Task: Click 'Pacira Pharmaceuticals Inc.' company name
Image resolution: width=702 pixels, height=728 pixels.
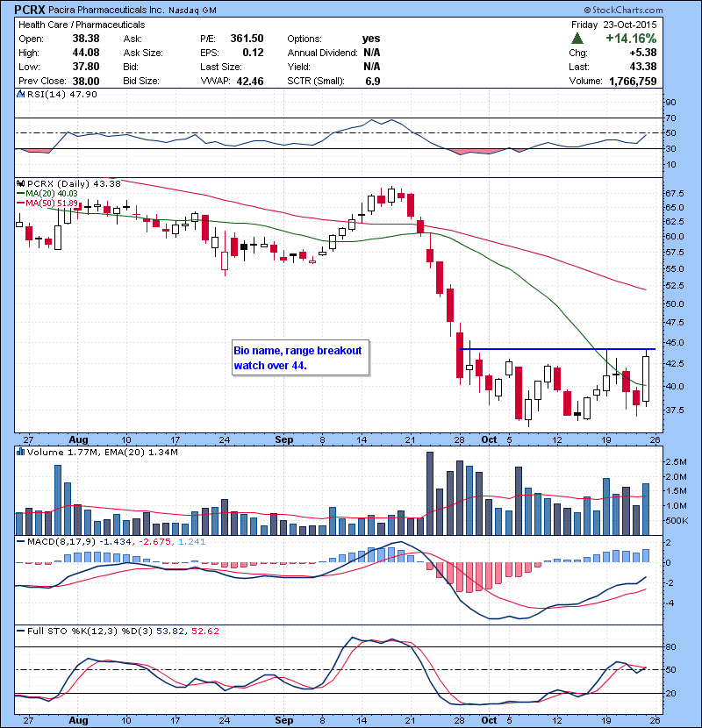Action: pyautogui.click(x=106, y=10)
